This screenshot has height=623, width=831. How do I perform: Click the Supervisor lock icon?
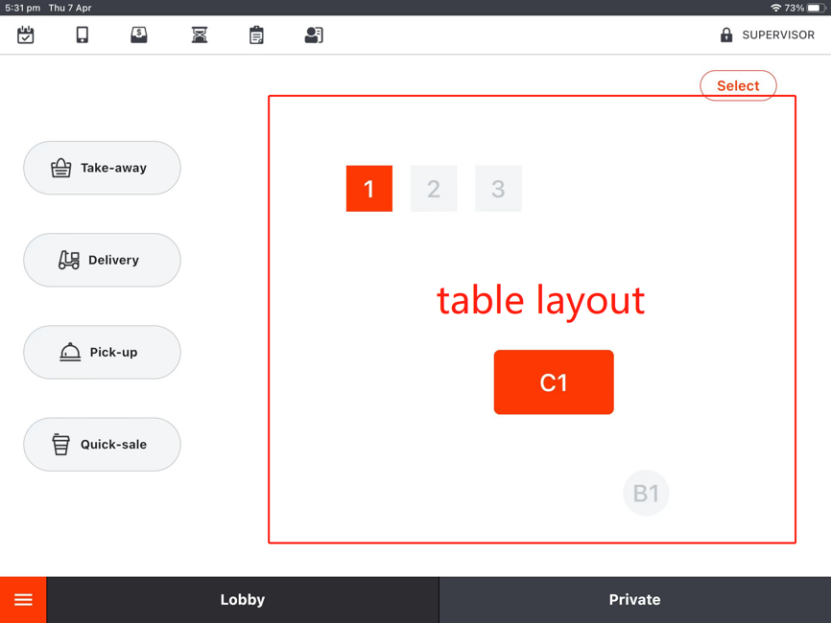pyautogui.click(x=727, y=35)
